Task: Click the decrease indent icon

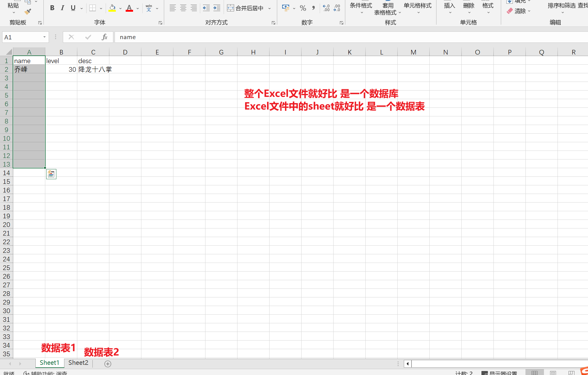Action: tap(206, 8)
